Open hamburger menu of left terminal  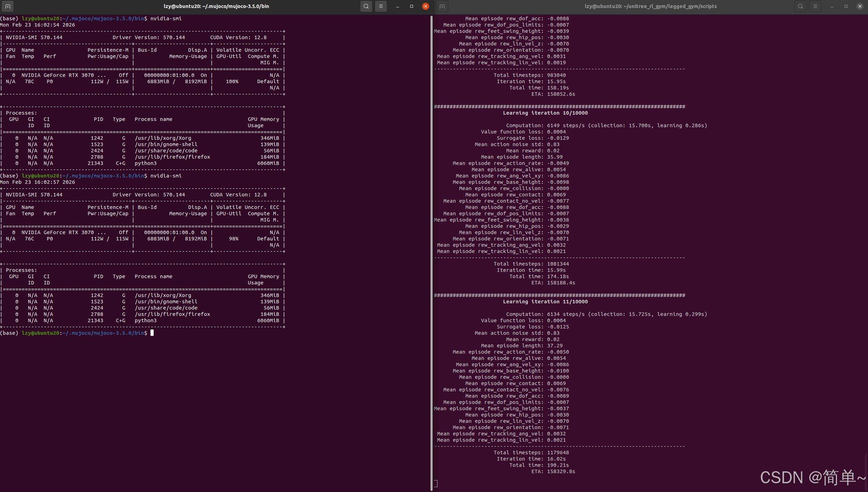coord(381,6)
